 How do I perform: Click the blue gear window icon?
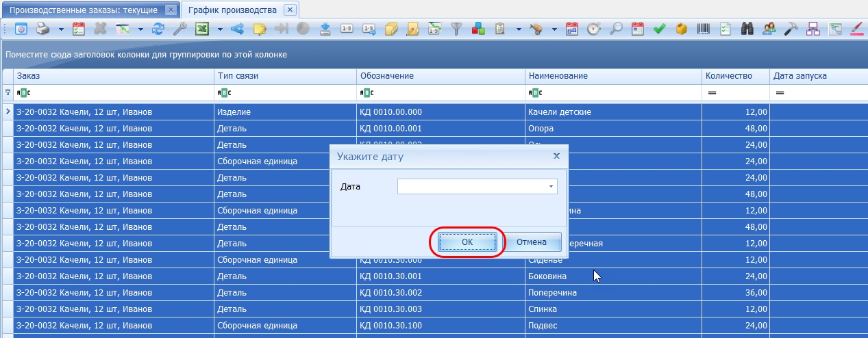(x=21, y=29)
